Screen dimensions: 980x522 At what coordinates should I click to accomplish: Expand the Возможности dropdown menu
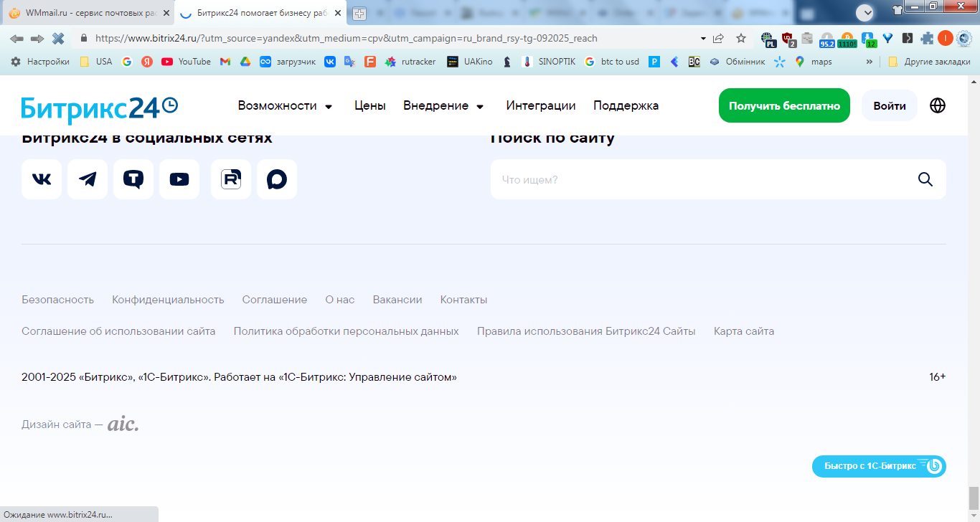coord(286,106)
